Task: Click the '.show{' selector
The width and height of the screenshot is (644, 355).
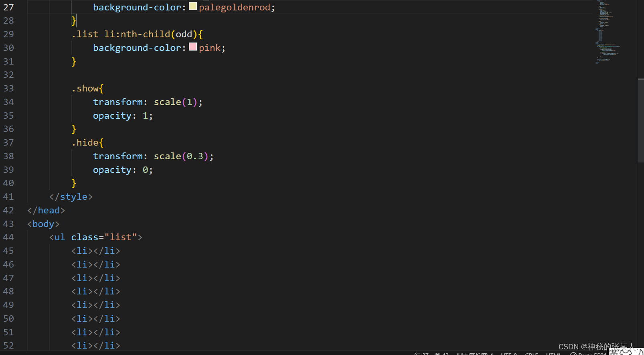Action: click(87, 88)
